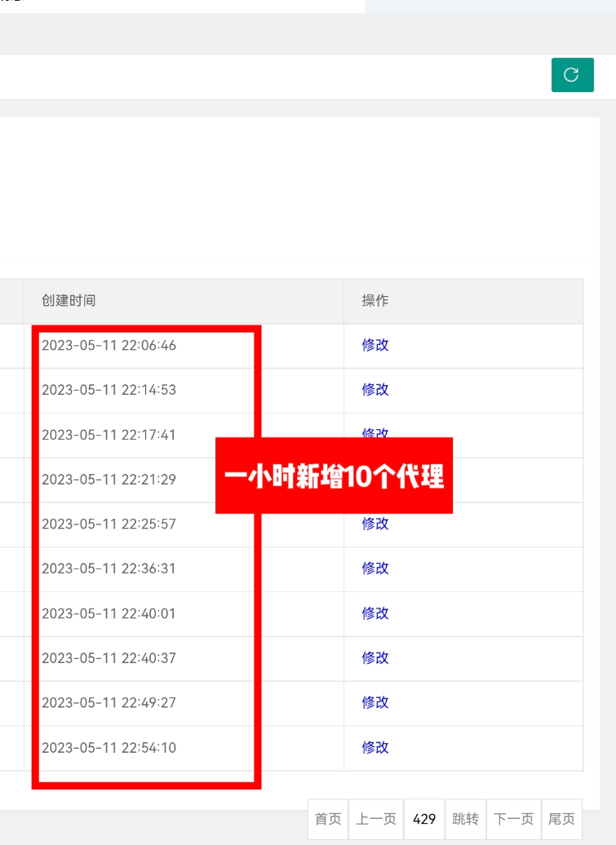Screen dimensions: 616x845
Task: Go to next page with 下一页
Action: (513, 819)
